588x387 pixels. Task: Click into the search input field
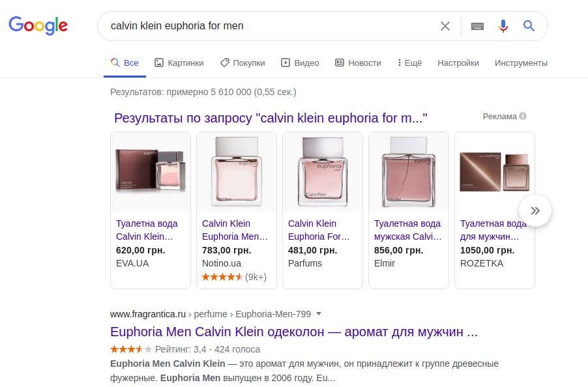click(x=267, y=26)
